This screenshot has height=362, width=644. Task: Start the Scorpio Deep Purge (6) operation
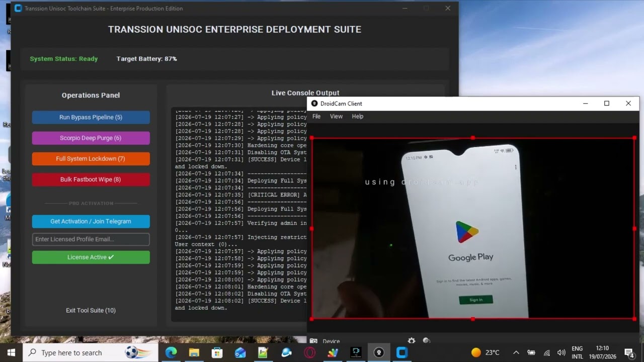point(91,138)
